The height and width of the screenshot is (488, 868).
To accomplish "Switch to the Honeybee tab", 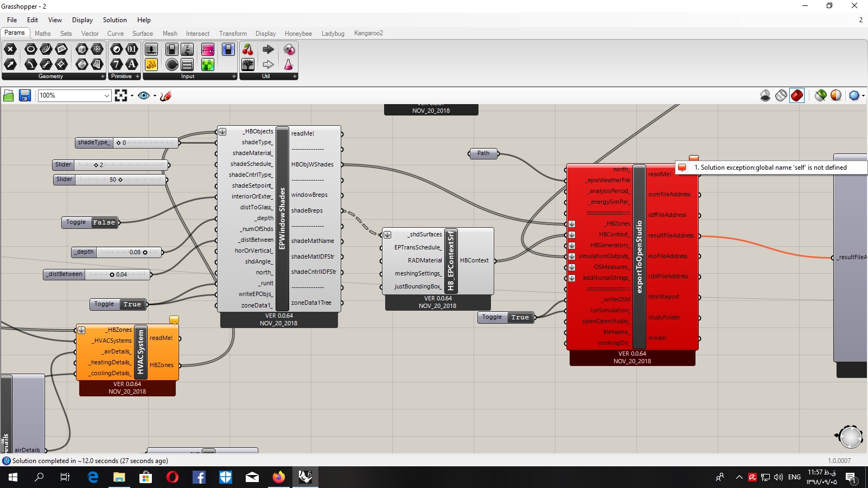I will tap(298, 34).
